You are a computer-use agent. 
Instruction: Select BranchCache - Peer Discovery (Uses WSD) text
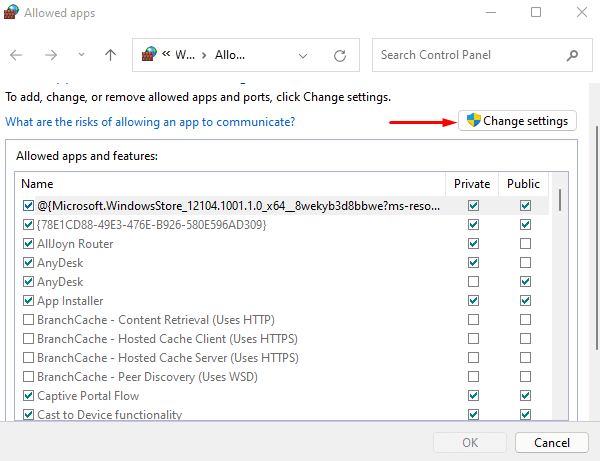point(147,377)
